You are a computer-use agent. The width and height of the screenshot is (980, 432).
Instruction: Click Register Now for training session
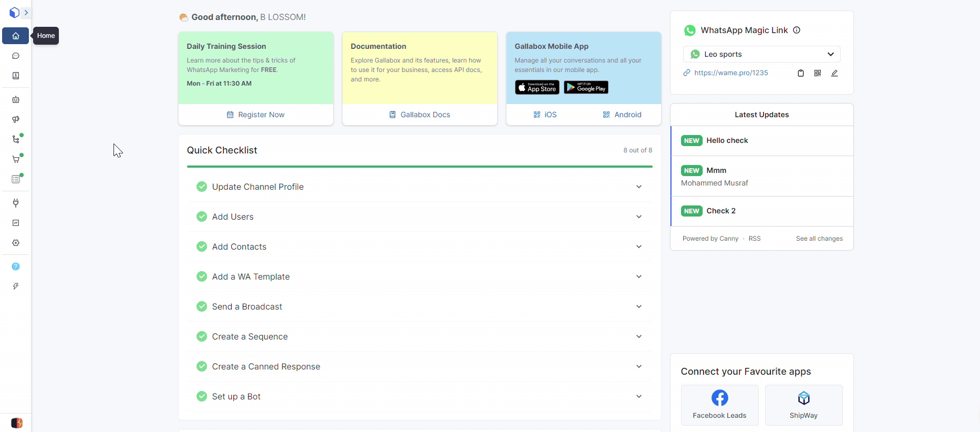click(x=255, y=115)
